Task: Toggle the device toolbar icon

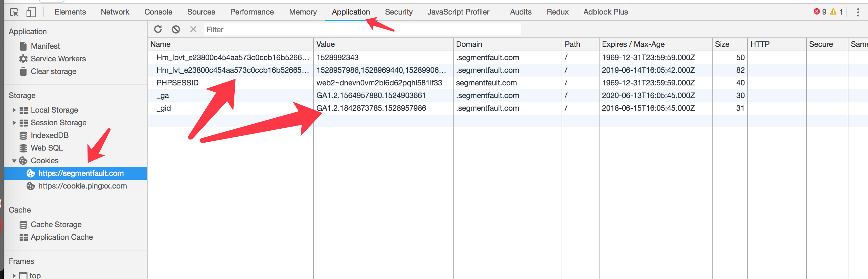Action: tap(31, 12)
